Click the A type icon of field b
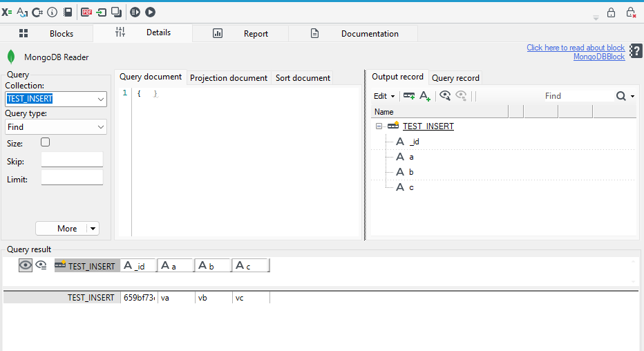The height and width of the screenshot is (351, 644). (x=400, y=172)
